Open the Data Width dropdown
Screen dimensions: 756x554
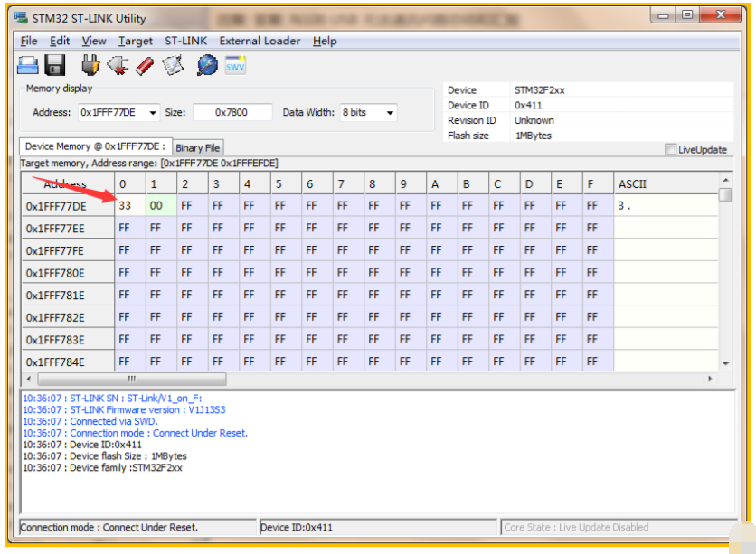(x=390, y=113)
